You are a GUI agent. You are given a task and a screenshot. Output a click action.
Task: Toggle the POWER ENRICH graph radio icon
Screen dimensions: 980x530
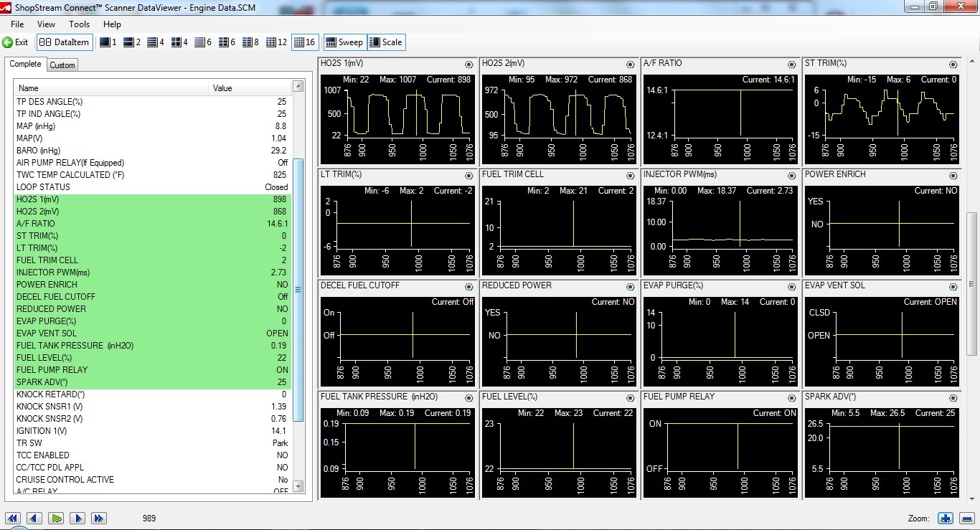tap(953, 176)
